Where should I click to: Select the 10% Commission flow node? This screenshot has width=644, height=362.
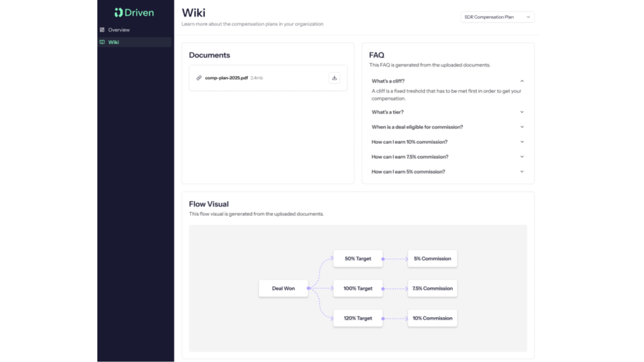pos(432,318)
